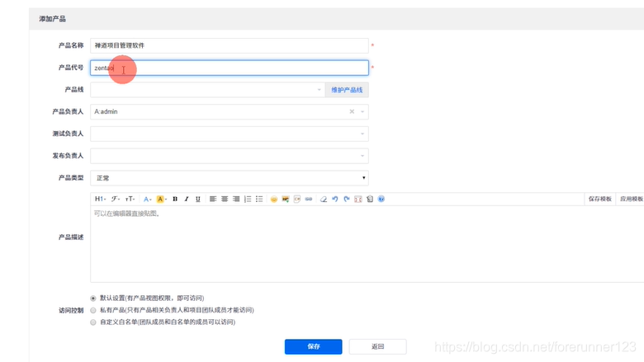Insert an emoticon

click(274, 199)
